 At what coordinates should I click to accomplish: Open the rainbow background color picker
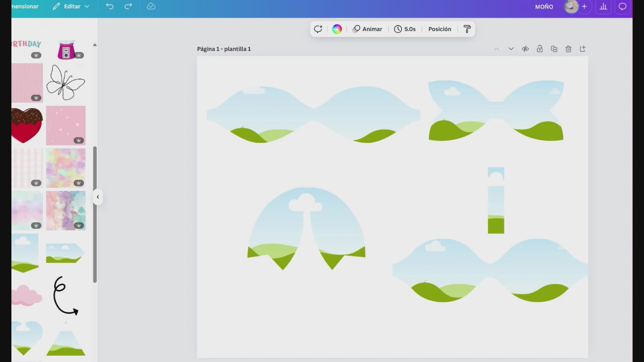click(337, 29)
